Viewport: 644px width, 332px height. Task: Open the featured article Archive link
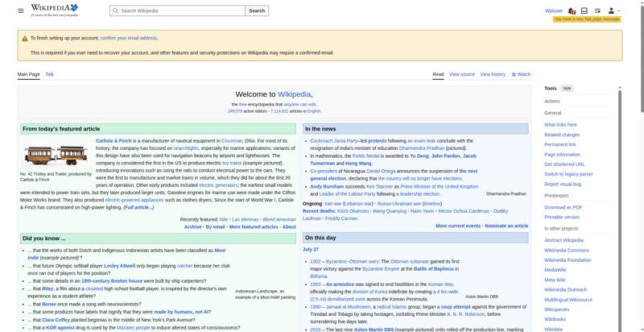click(192, 226)
